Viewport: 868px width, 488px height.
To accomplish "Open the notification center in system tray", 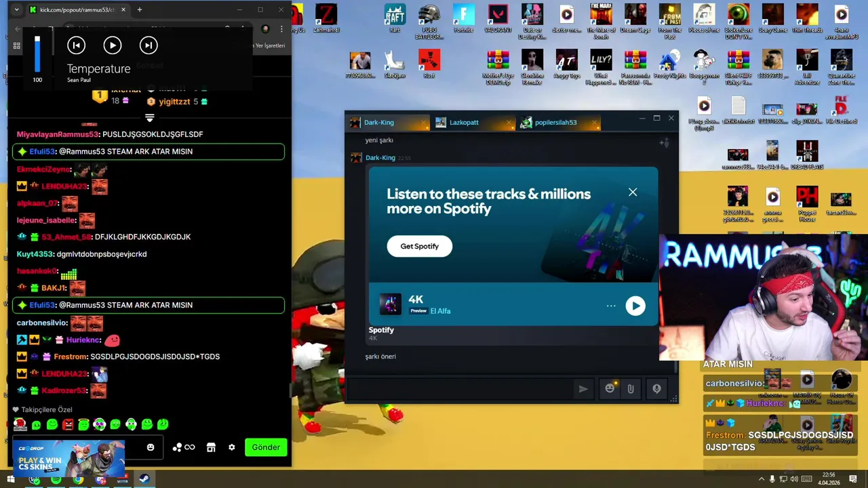I will click(x=854, y=479).
